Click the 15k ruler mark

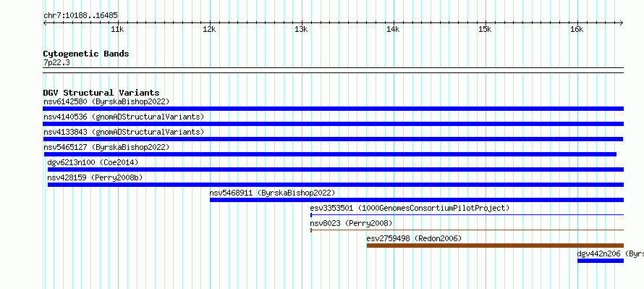click(485, 29)
